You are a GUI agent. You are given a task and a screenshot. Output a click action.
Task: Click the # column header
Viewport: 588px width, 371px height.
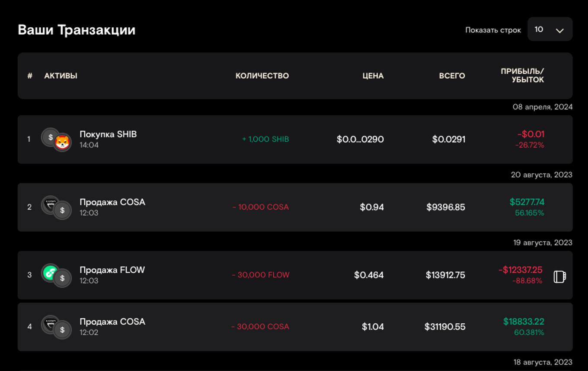pyautogui.click(x=30, y=76)
